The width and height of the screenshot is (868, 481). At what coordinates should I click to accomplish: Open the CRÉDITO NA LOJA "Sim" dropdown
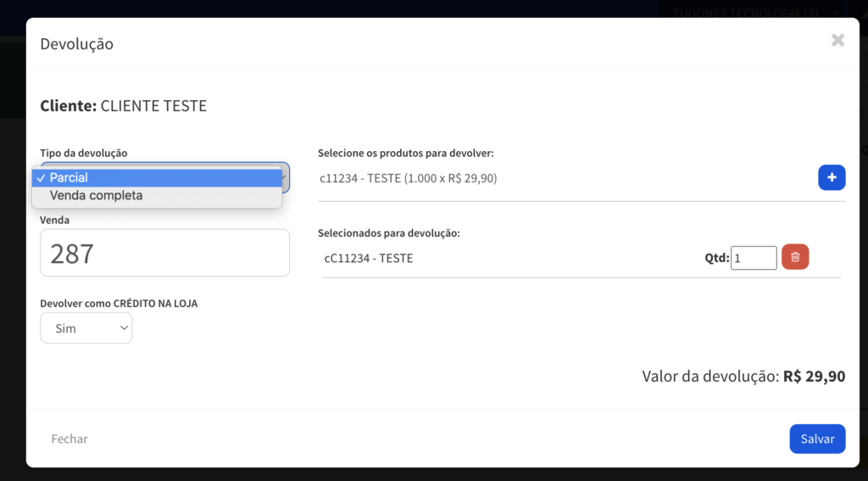(86, 327)
